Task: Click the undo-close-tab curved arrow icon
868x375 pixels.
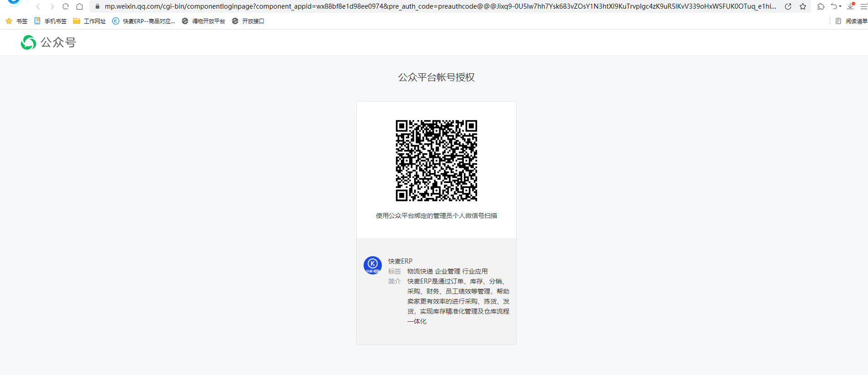Action: point(834,6)
